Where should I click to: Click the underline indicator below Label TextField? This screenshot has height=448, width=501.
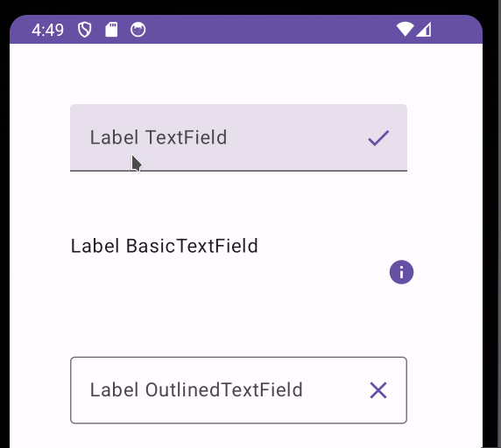tap(238, 171)
